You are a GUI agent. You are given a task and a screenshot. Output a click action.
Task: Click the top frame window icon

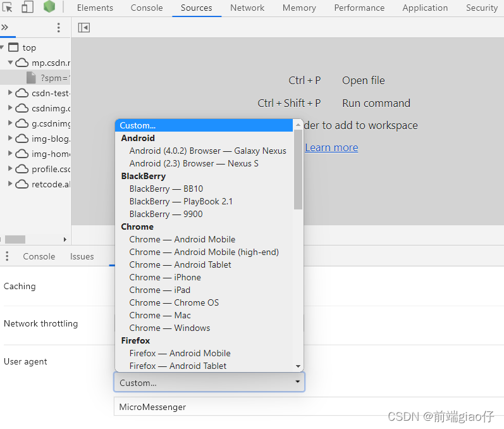coord(13,47)
